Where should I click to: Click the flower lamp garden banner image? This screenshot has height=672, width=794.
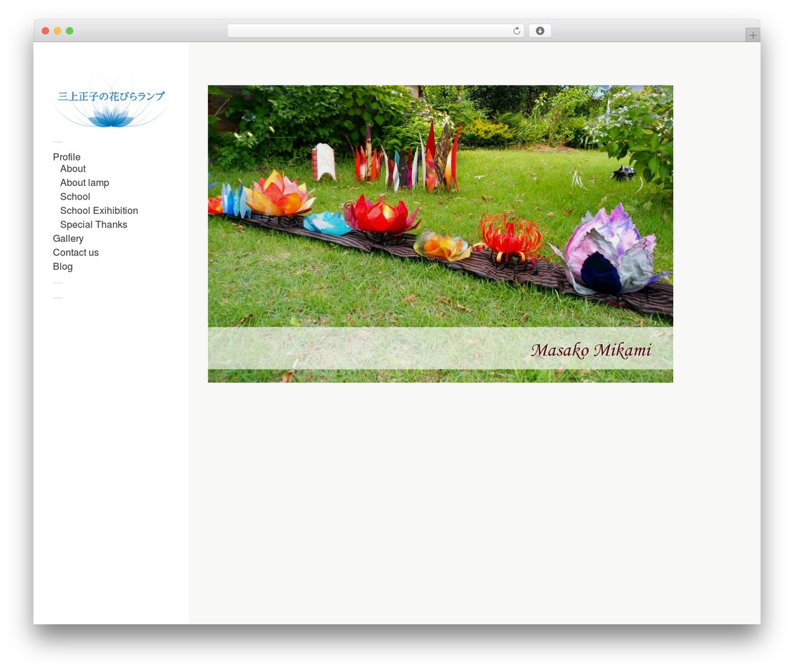pos(440,234)
